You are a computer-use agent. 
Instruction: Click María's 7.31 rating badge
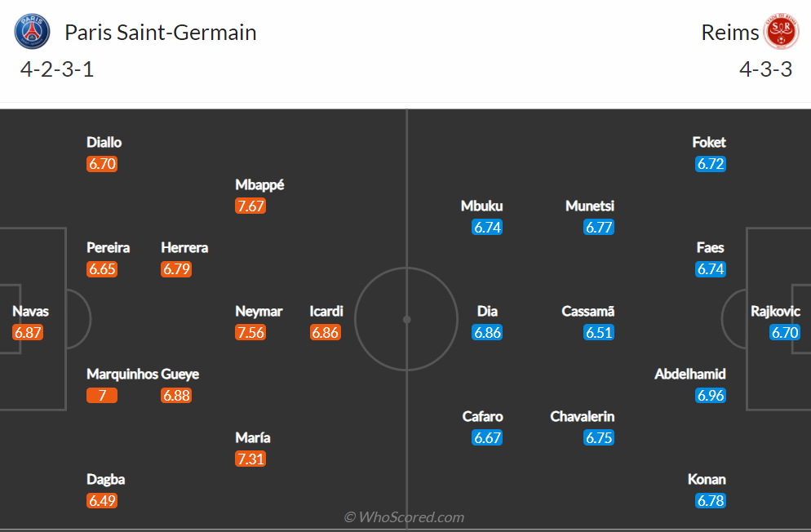click(x=250, y=459)
